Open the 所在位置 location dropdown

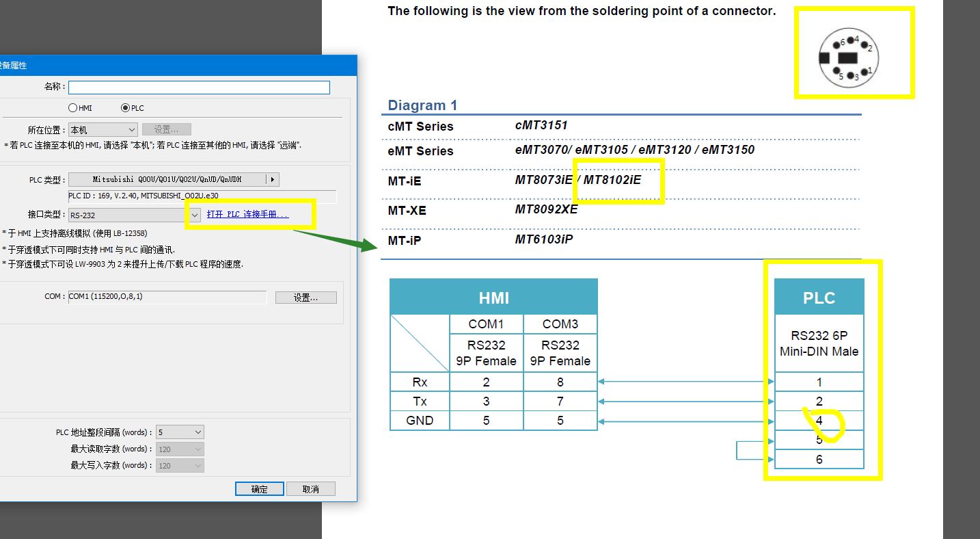point(103,130)
